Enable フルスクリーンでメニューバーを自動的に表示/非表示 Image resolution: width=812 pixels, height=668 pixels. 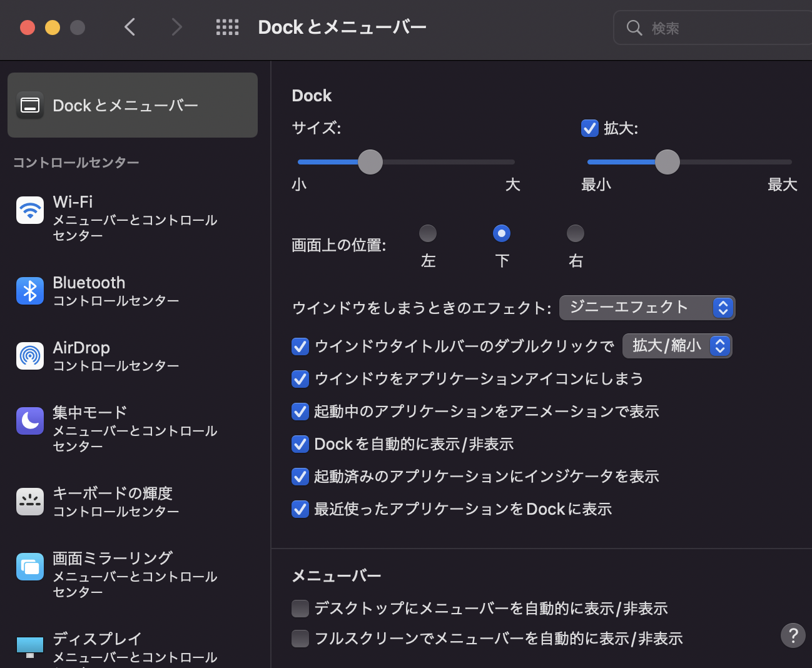[300, 639]
